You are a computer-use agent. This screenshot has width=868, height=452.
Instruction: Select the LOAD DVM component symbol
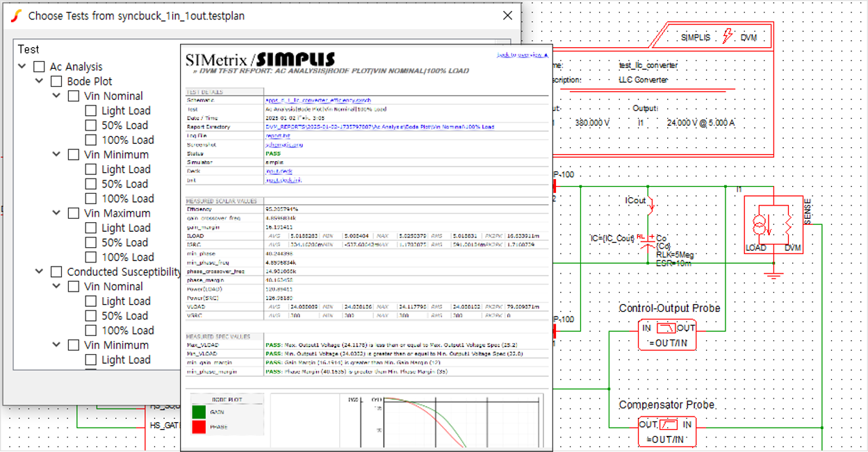[x=773, y=225]
